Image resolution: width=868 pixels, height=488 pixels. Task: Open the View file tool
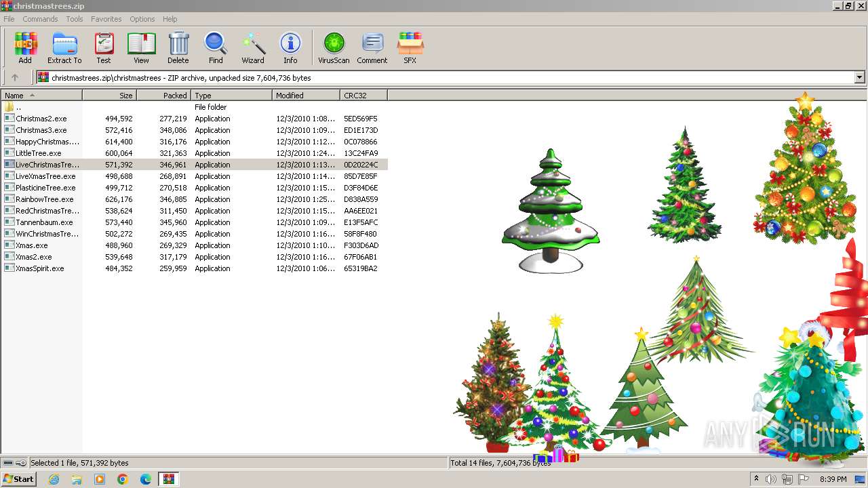141,48
